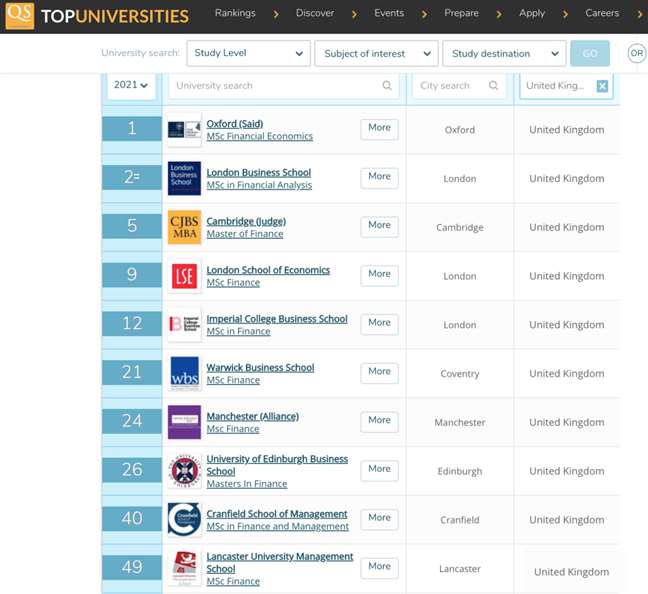Click the chevron after Rankings
648x594 pixels.
[x=276, y=14]
